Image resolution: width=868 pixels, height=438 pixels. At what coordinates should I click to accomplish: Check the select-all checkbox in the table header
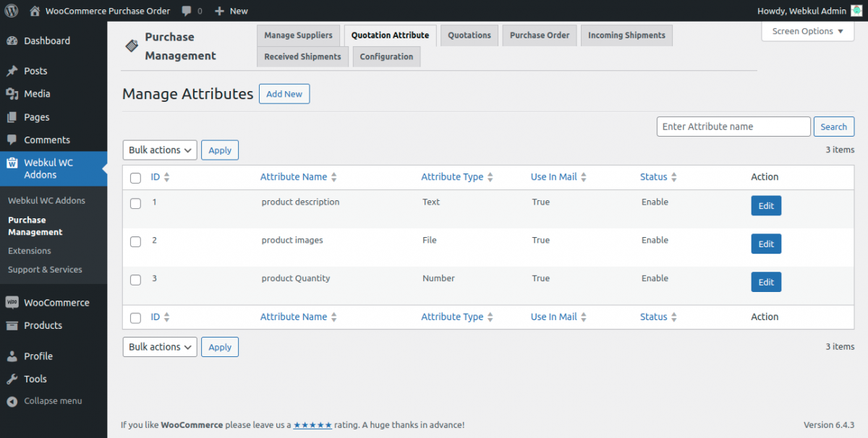tap(135, 177)
